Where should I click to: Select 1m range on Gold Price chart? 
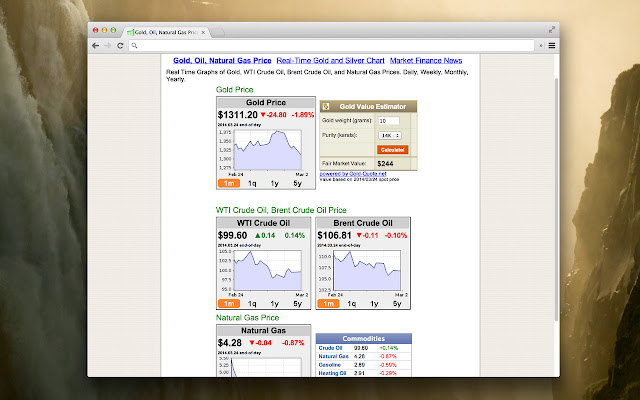(229, 183)
